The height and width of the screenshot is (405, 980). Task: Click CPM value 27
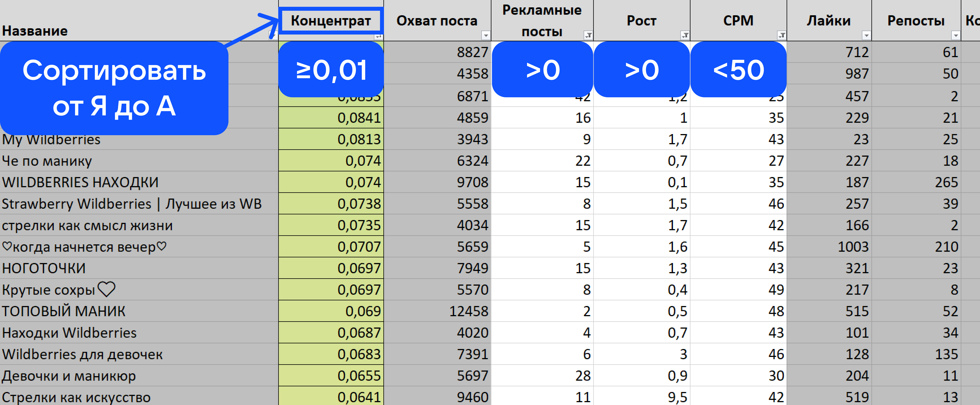click(738, 161)
